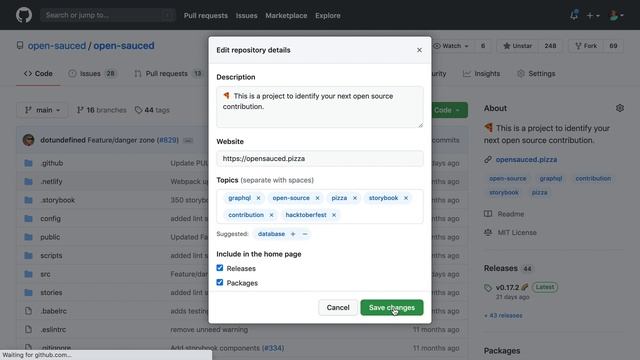Open Marketplace in the top nav
Image resolution: width=640 pixels, height=360 pixels.
[x=286, y=16]
